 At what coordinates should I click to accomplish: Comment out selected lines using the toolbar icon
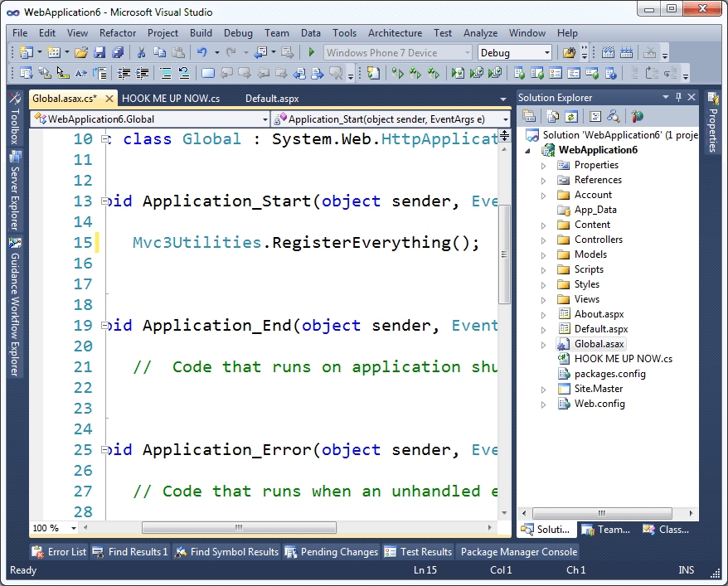click(x=166, y=73)
